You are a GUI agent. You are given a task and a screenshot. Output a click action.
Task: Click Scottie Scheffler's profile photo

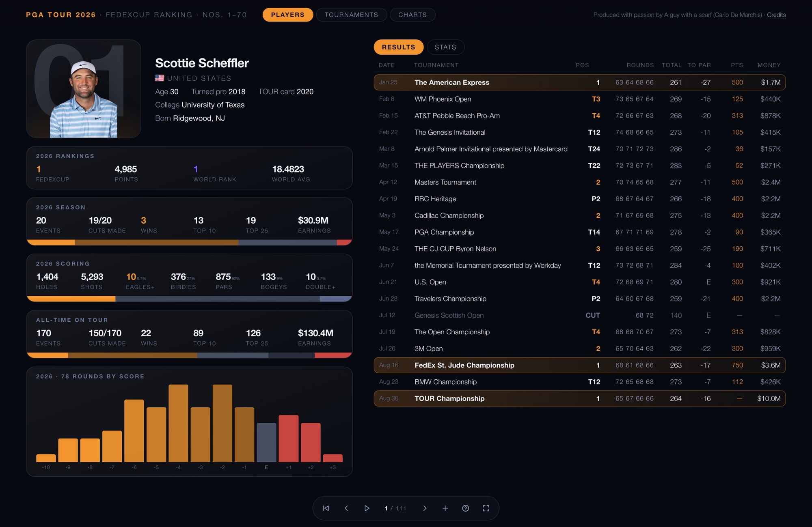[84, 89]
